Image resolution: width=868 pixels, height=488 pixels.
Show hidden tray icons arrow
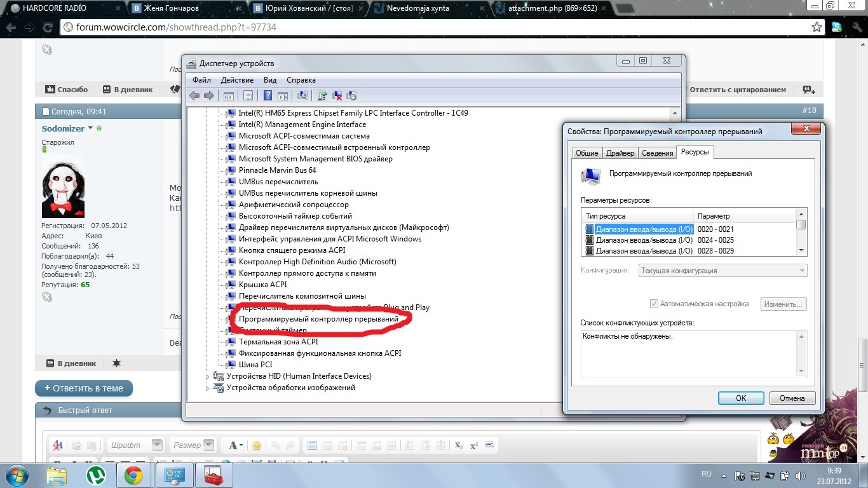pos(725,475)
